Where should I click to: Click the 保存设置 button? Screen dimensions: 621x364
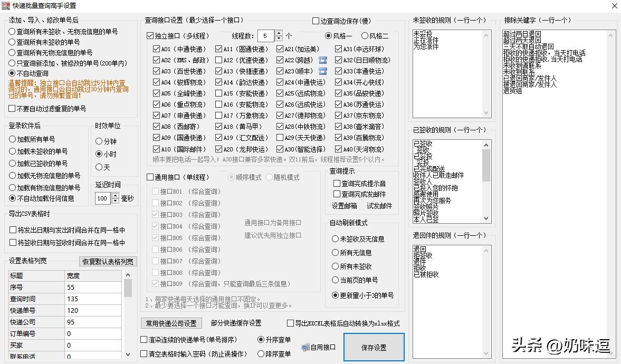coord(374,347)
